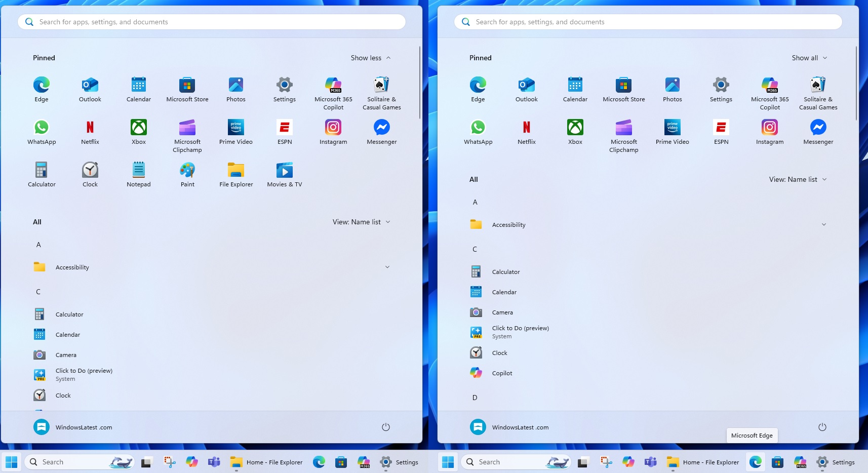Open Click to Do (preview) under C
The width and height of the screenshot is (868, 473).
(84, 374)
